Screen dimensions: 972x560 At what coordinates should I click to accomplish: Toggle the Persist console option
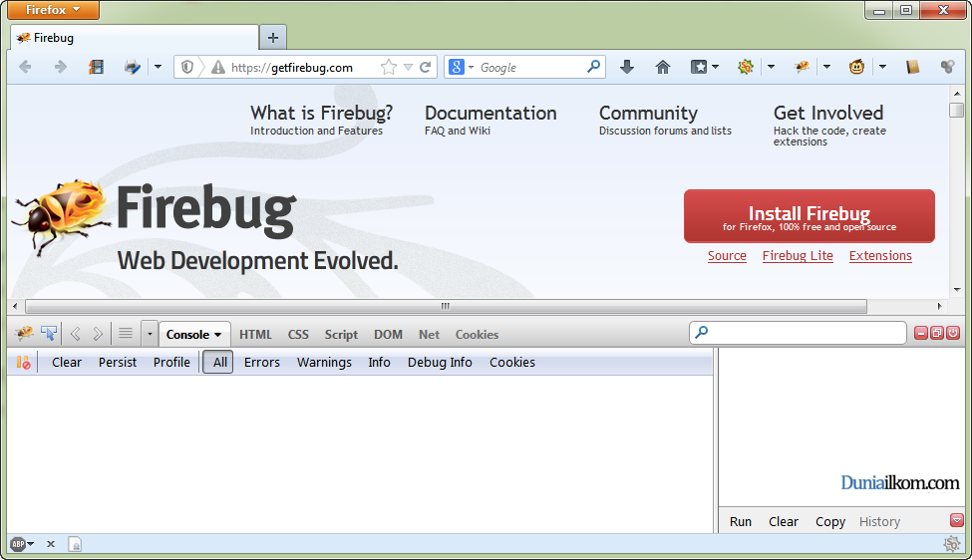[x=118, y=363]
